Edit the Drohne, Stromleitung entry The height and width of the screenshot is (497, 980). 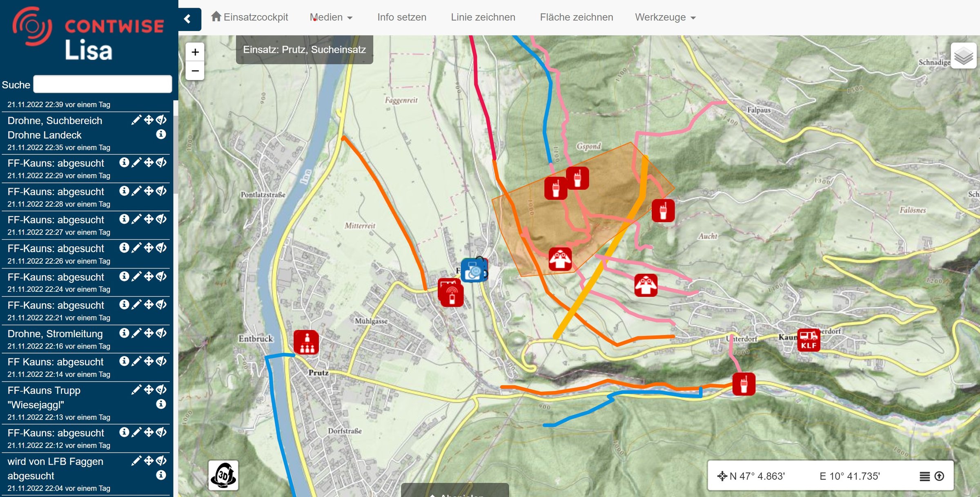136,333
